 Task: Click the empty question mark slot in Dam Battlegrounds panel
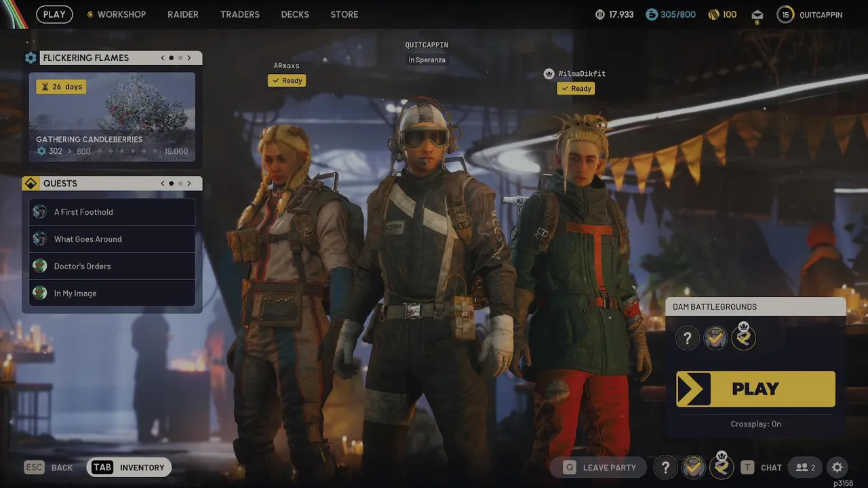tap(687, 338)
